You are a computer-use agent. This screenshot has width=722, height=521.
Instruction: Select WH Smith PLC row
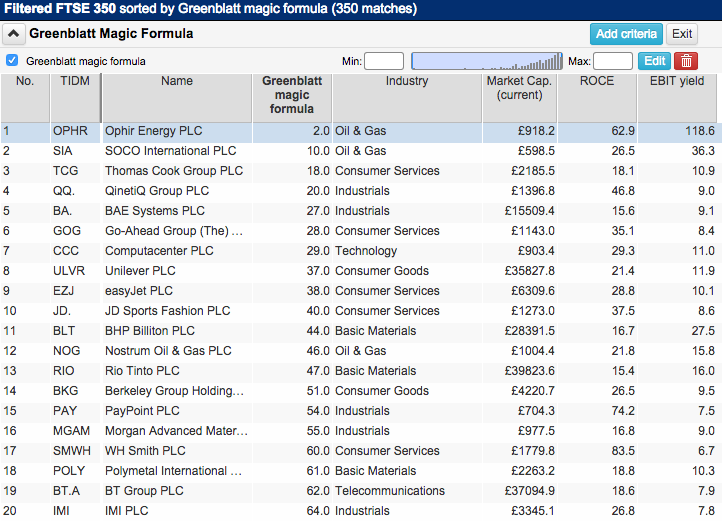point(361,451)
